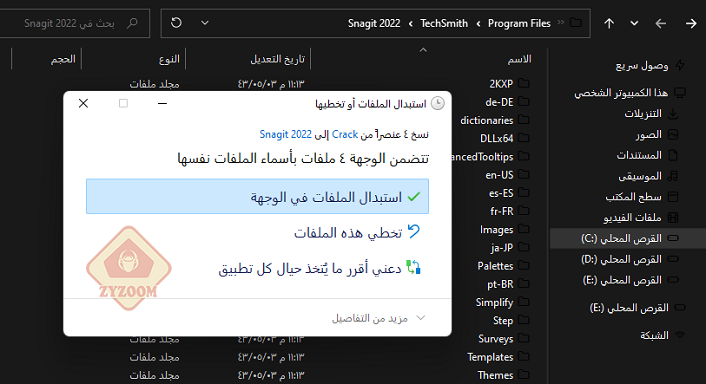Image resolution: width=706 pixels, height=384 pixels.
Task: Click the right arrow navigation button
Action: click(691, 23)
